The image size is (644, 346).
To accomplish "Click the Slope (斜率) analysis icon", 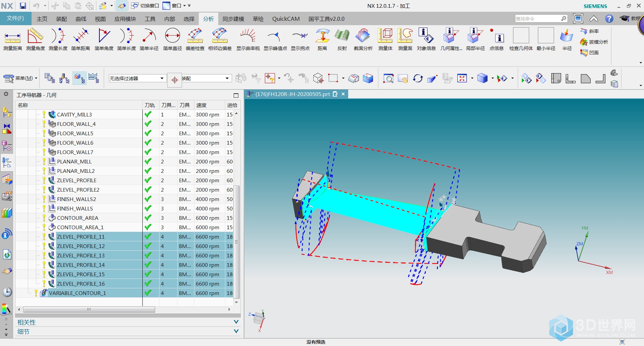I will coord(590,31).
